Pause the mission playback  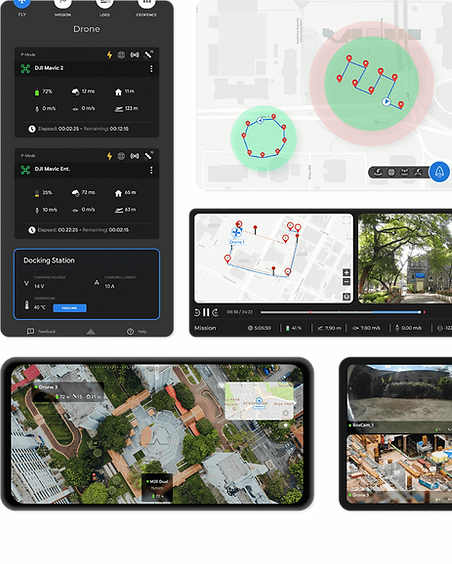pos(206,312)
